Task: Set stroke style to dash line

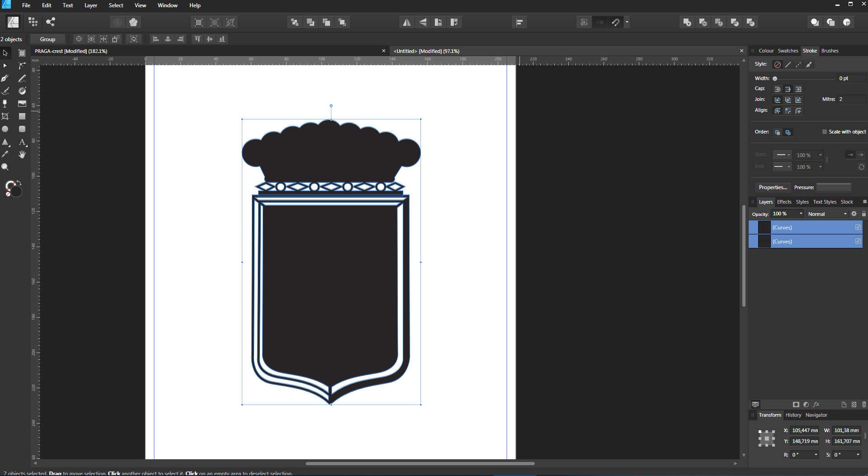Action: click(x=798, y=65)
